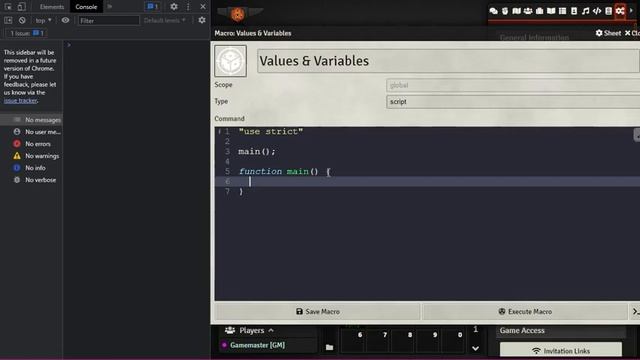Open the Items suitcase sidebar tab
Screen dimensions: 640x360
540,11
